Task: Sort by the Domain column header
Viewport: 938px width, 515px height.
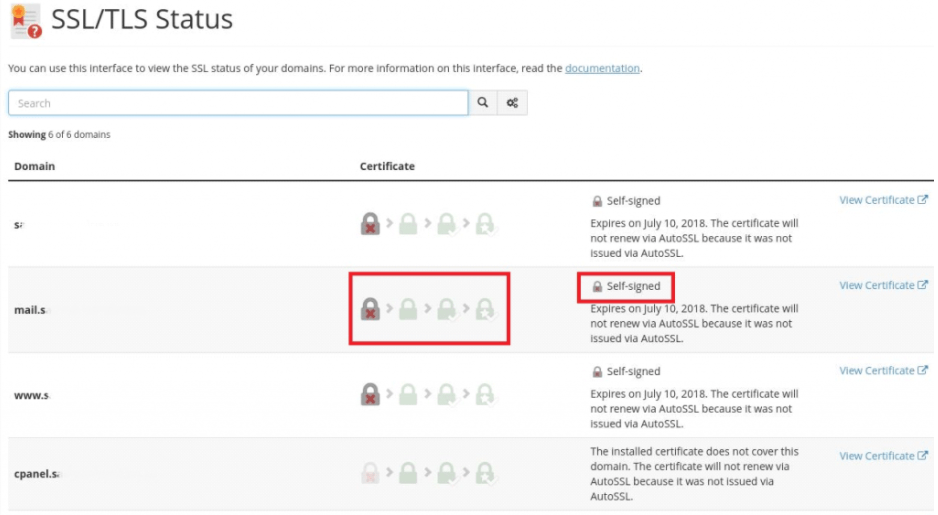Action: coord(34,166)
